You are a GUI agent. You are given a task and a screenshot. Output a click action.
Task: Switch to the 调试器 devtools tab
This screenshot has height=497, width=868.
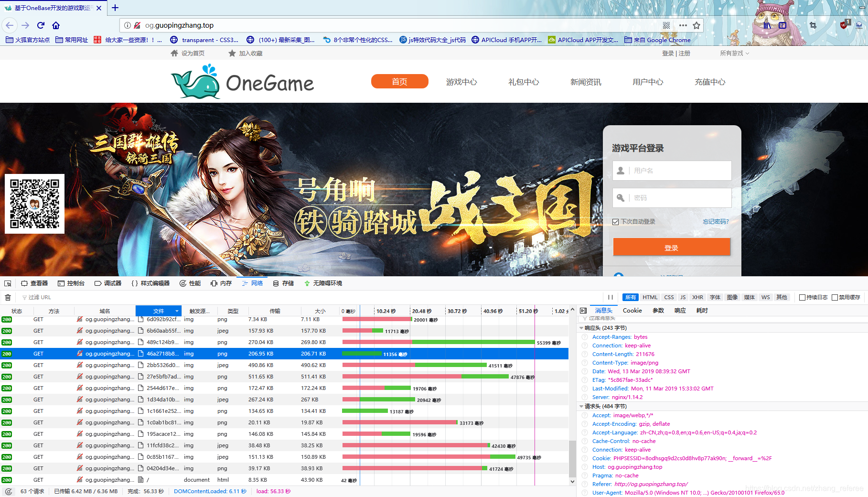click(x=108, y=283)
